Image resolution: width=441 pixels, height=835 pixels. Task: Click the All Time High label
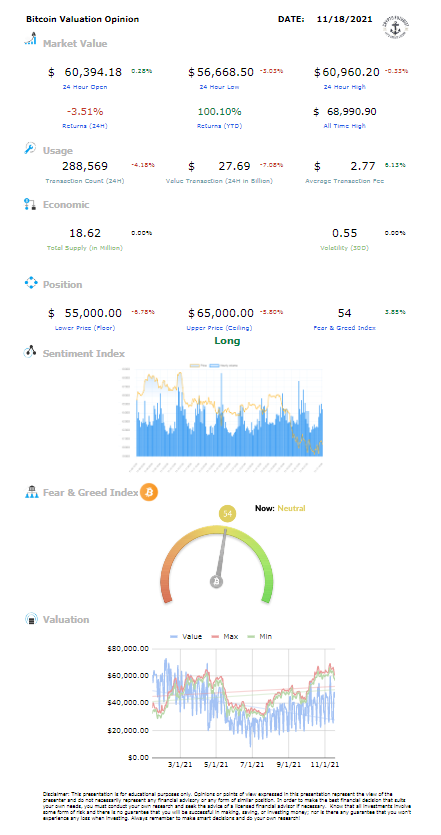click(344, 126)
